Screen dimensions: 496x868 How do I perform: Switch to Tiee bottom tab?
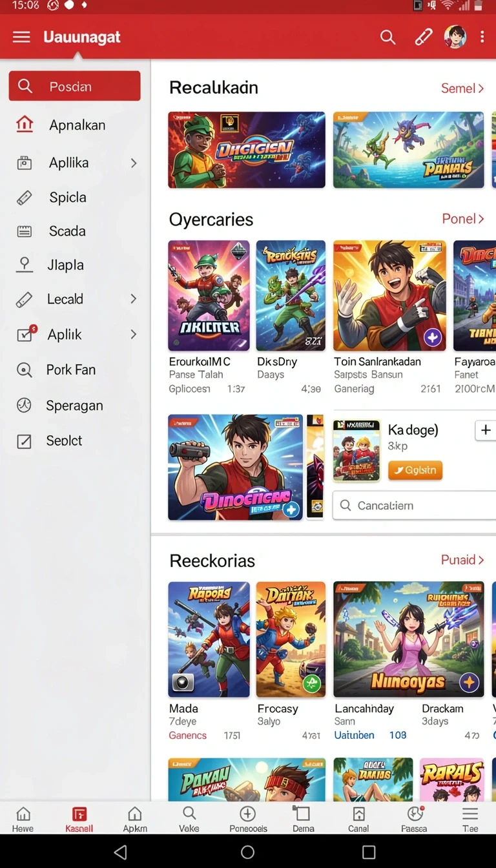pos(470,819)
